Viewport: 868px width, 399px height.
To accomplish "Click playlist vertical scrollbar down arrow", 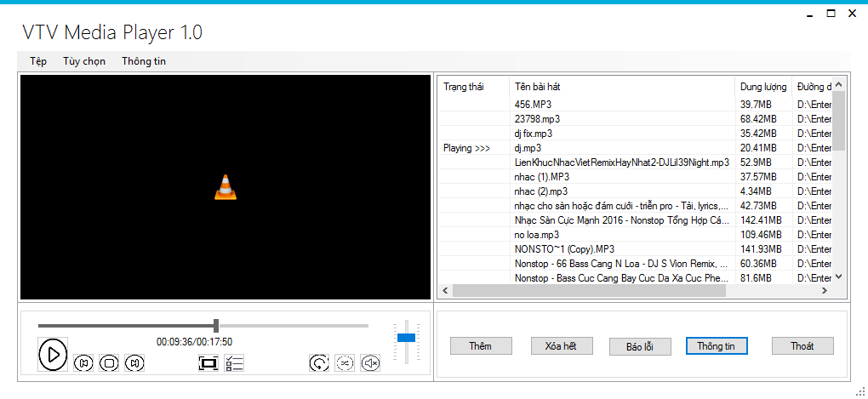I will pos(838,276).
